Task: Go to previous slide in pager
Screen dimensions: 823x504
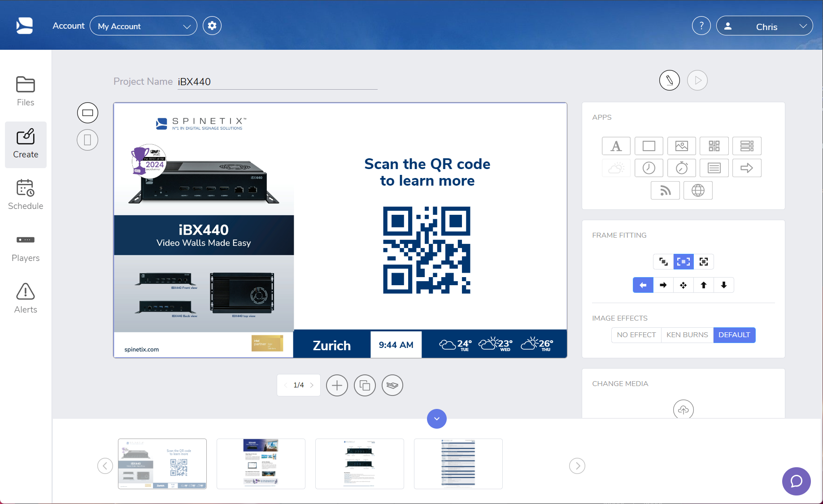Action: point(286,385)
